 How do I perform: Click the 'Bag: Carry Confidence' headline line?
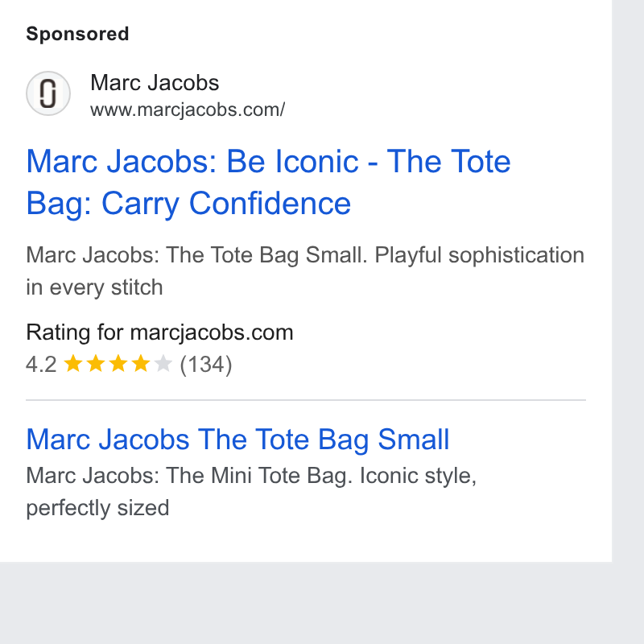pyautogui.click(x=188, y=204)
